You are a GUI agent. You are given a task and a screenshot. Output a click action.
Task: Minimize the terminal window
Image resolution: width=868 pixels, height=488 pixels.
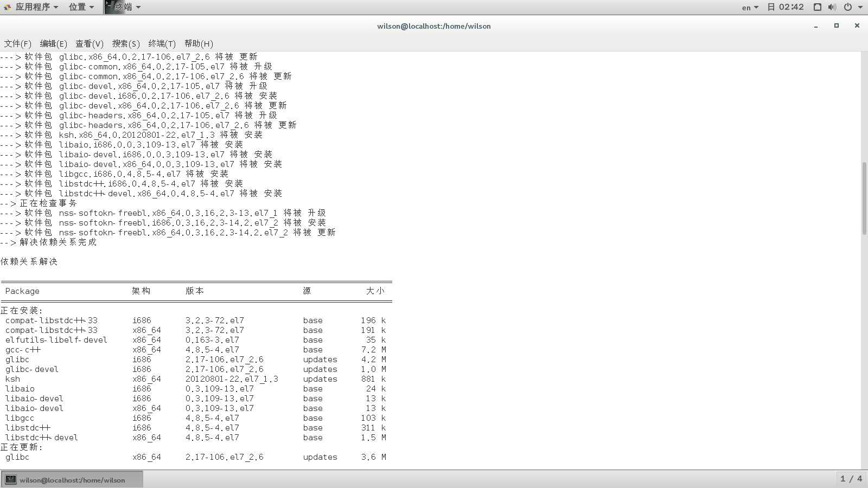pos(816,26)
